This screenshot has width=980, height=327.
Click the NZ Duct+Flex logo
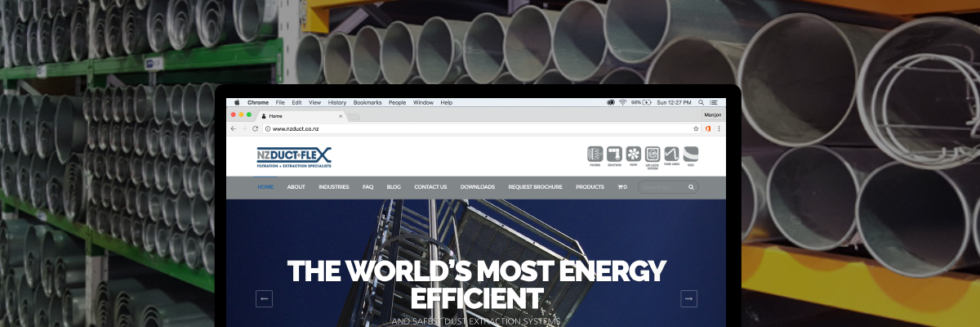pyautogui.click(x=294, y=157)
